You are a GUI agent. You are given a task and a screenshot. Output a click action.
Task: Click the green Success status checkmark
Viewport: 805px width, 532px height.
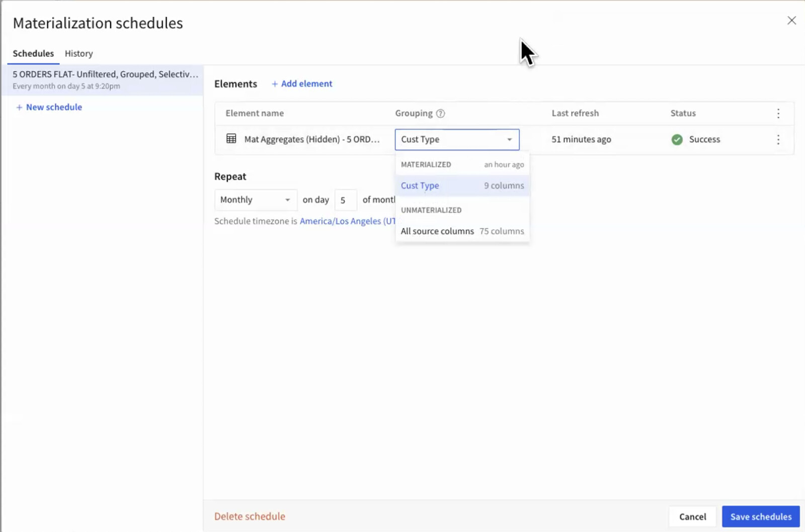[x=677, y=139]
